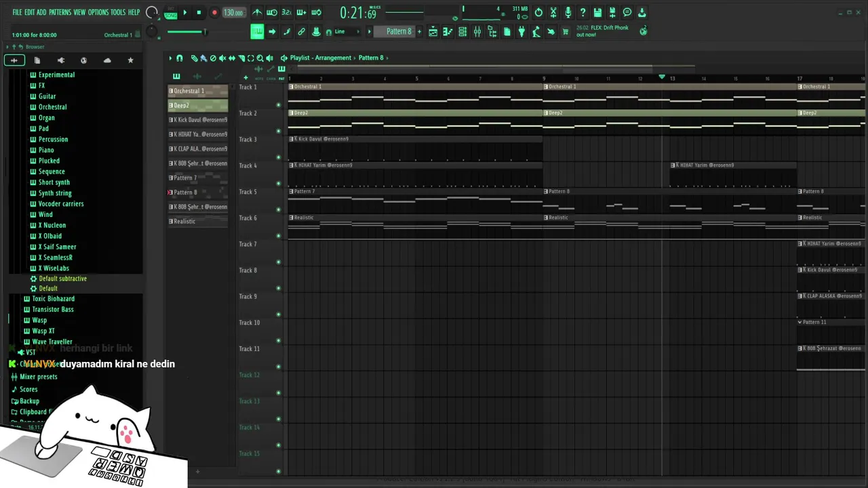
Task: Click the 130.000 tempo field
Action: 233,12
